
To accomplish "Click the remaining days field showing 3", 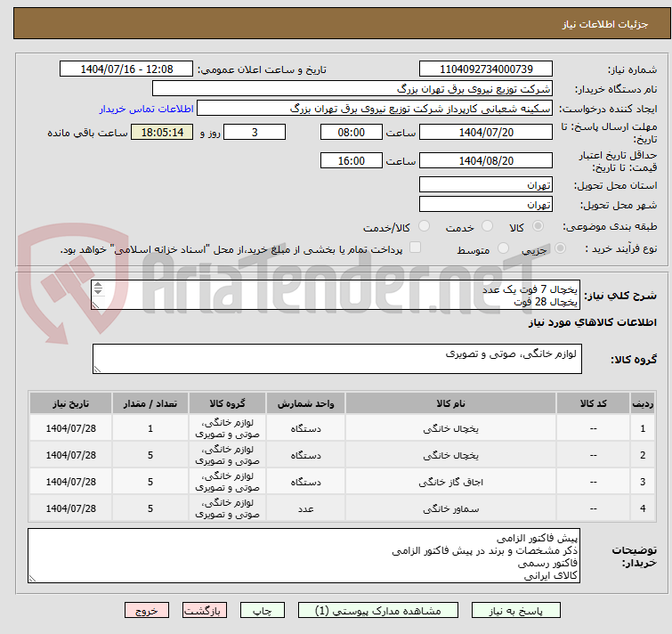I will click(x=255, y=132).
